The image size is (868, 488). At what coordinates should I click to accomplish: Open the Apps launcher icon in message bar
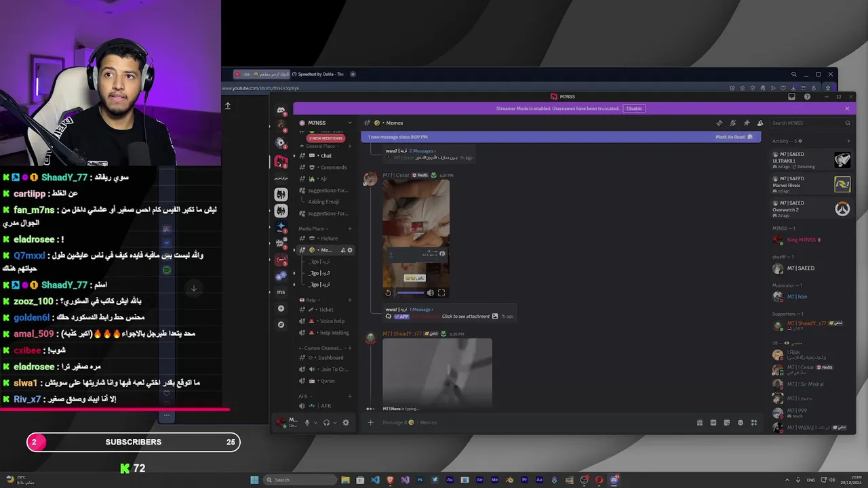[x=754, y=422]
